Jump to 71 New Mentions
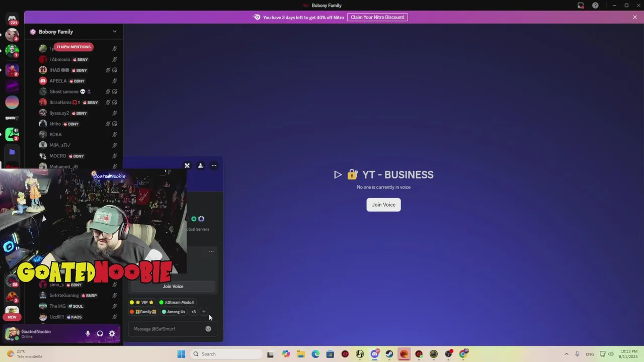644x362 pixels. 73,47
